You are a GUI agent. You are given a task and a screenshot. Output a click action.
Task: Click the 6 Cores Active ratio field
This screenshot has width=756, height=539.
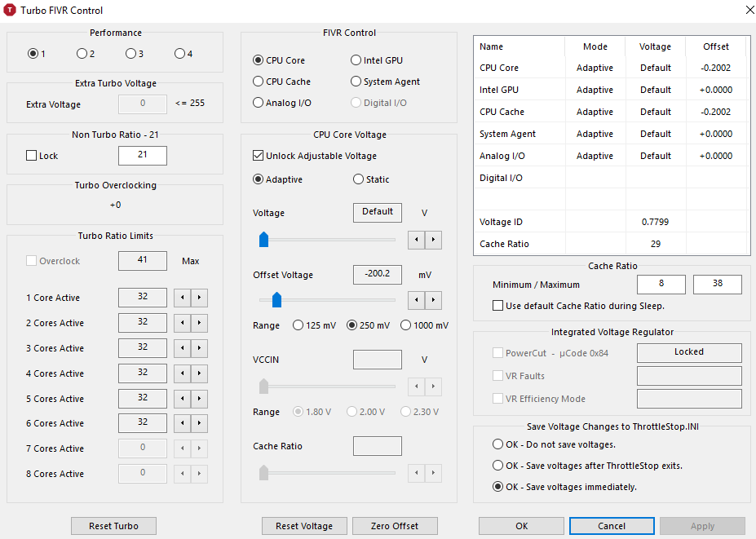pos(143,423)
